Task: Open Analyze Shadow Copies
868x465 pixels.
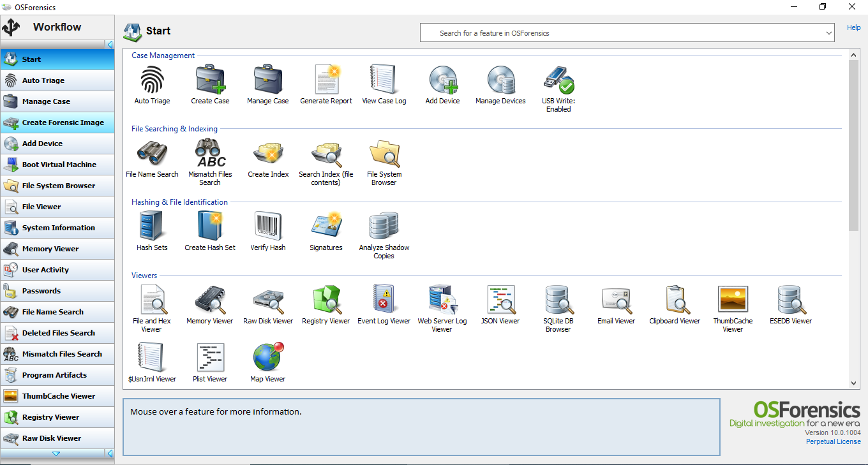Action: (384, 227)
